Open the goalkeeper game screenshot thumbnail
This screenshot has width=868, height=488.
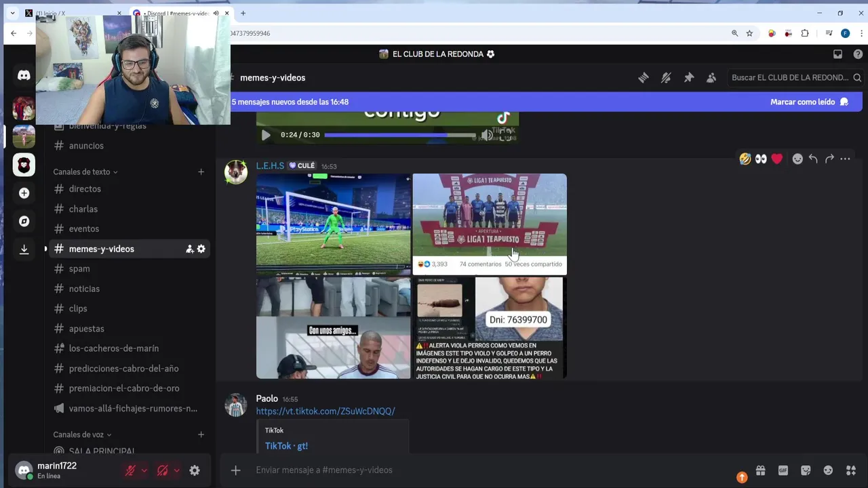click(333, 224)
